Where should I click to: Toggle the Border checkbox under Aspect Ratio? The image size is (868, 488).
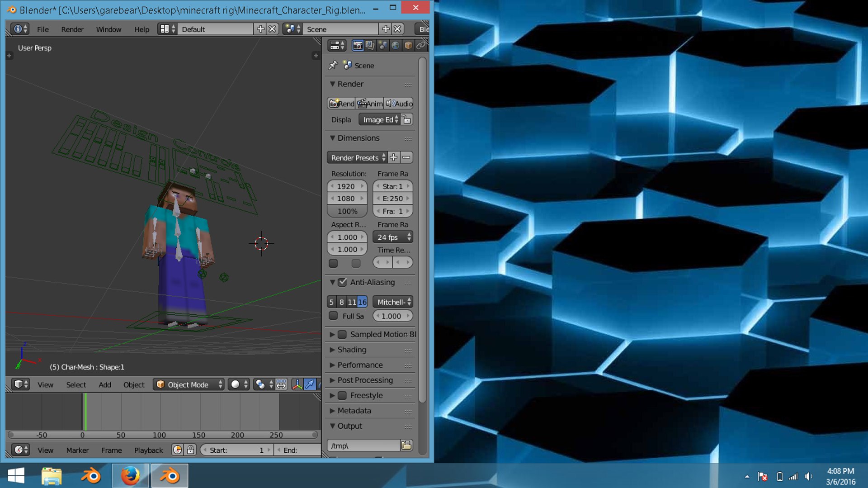click(x=333, y=263)
